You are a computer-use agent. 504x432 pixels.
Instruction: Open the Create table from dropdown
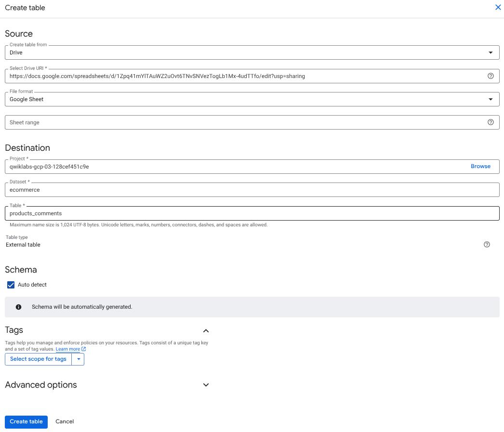[491, 52]
